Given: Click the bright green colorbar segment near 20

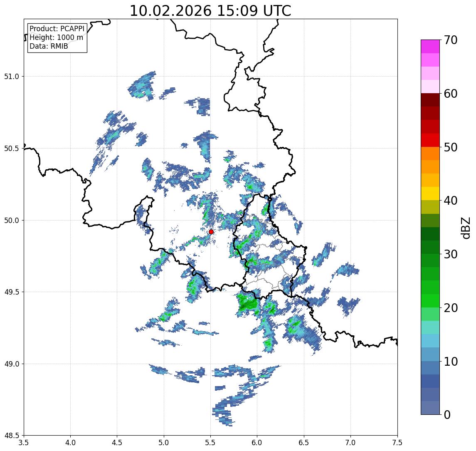Looking at the screenshot, I should 430,301.
